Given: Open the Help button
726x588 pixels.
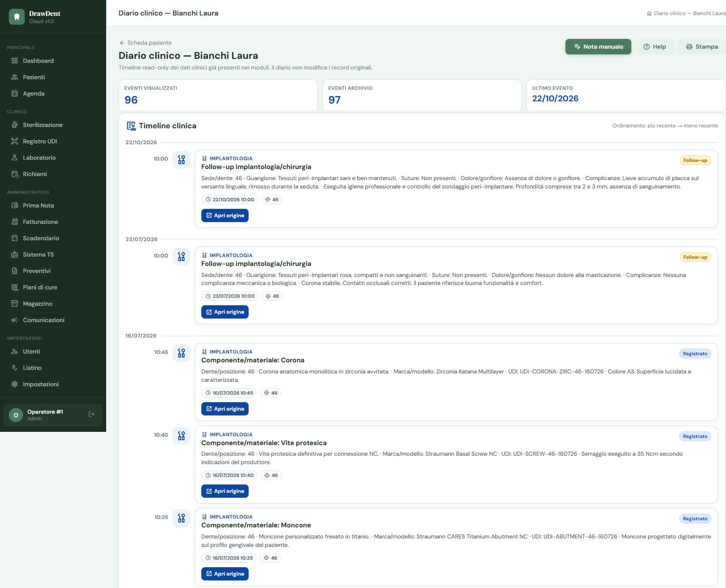Looking at the screenshot, I should pos(654,46).
